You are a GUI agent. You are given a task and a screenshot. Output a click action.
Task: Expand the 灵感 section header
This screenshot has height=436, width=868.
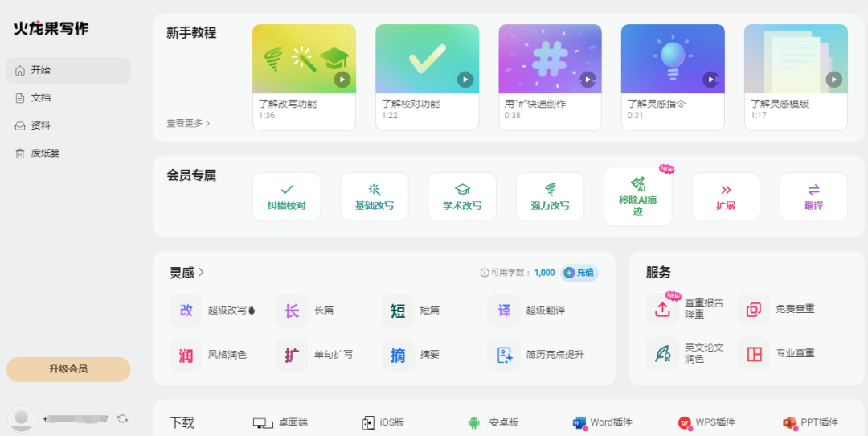point(187,272)
